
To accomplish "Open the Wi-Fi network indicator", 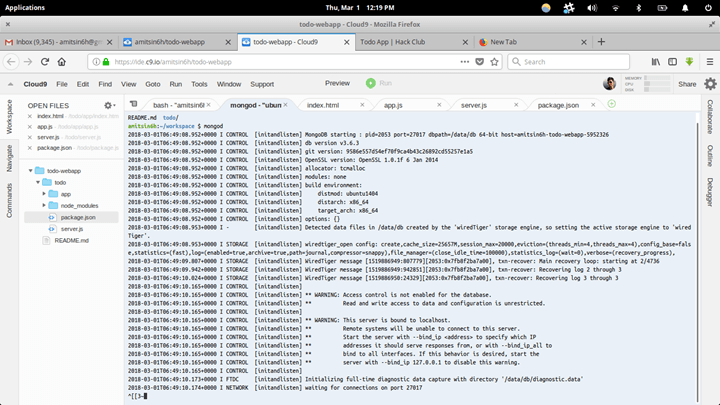I will [x=616, y=8].
